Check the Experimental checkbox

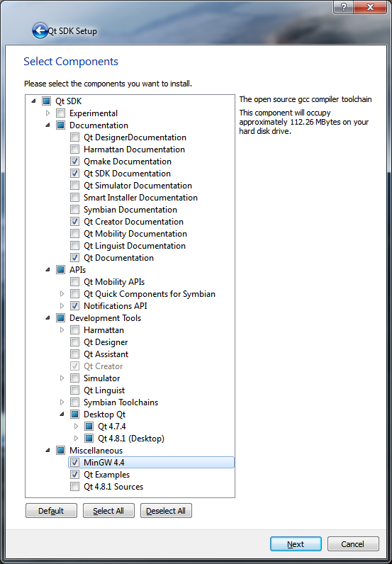[x=60, y=113]
